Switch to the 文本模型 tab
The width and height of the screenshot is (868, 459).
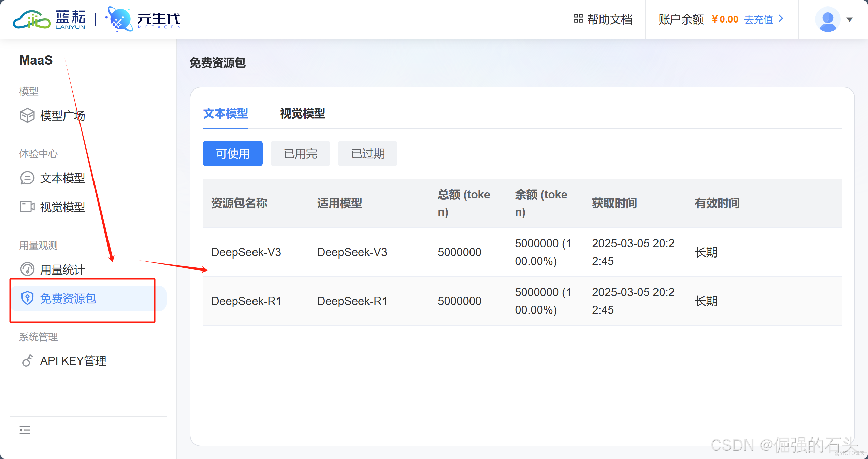pos(226,113)
